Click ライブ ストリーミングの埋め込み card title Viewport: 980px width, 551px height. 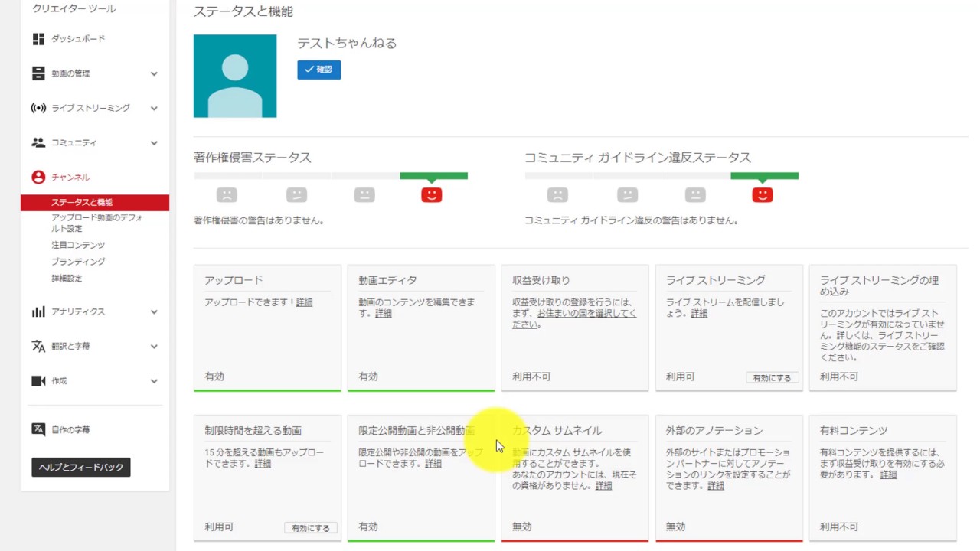pyautogui.click(x=879, y=285)
